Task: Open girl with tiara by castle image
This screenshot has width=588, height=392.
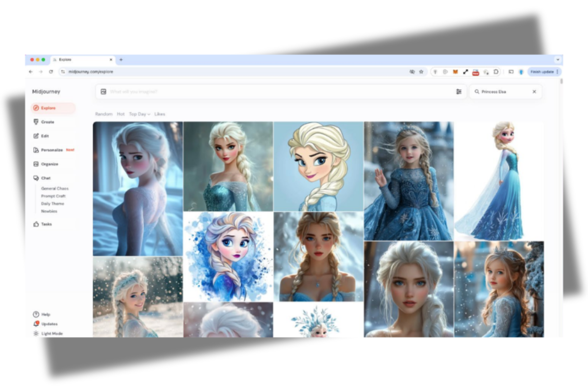Action: (x=499, y=289)
